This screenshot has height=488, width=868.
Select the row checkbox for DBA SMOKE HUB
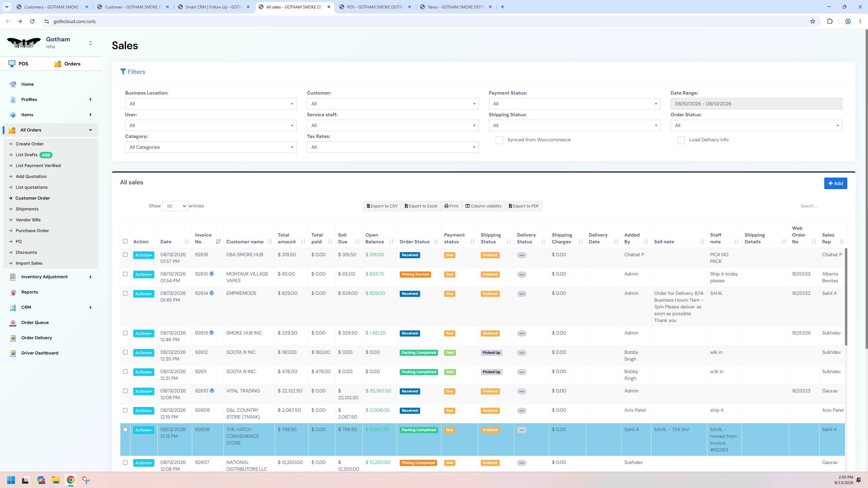click(125, 255)
